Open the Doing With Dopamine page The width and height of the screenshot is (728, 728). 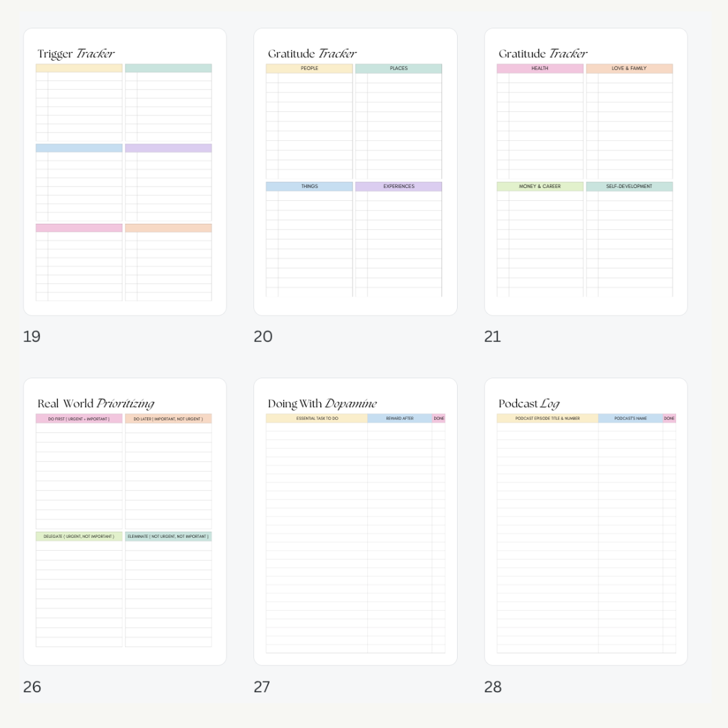point(355,521)
